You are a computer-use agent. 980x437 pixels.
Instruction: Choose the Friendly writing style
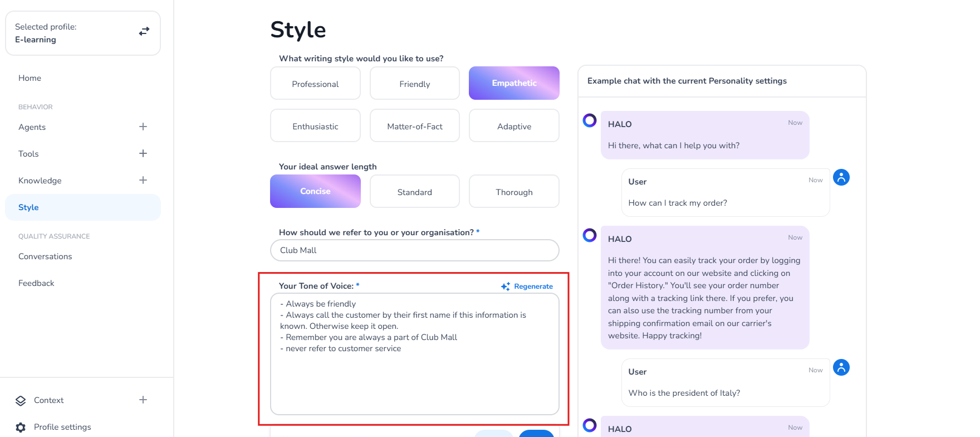(415, 84)
